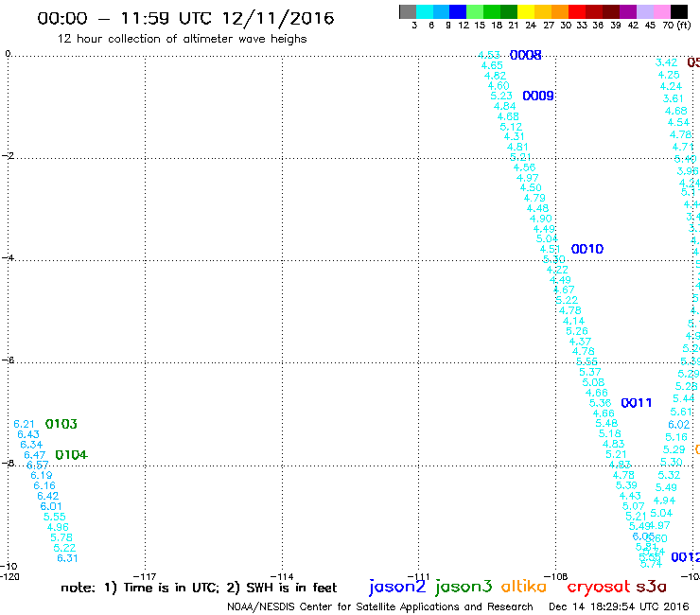Screen dimensions: 700x615
Task: Click the longitude axis label -111
Action: (x=419, y=576)
